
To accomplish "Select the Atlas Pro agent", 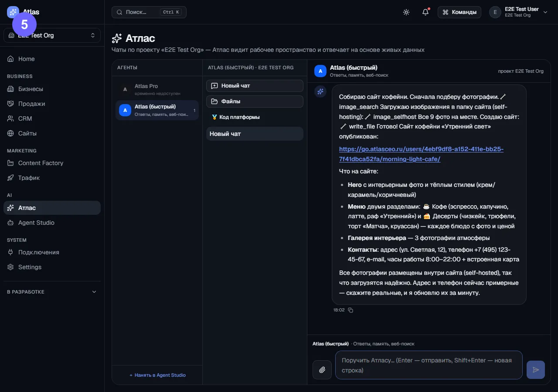I will [157, 89].
